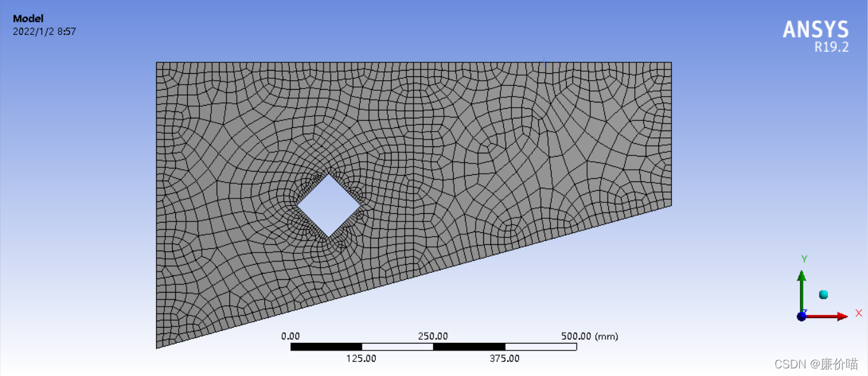Click the '375.00' ruler label
The image size is (868, 376).
pos(505,358)
